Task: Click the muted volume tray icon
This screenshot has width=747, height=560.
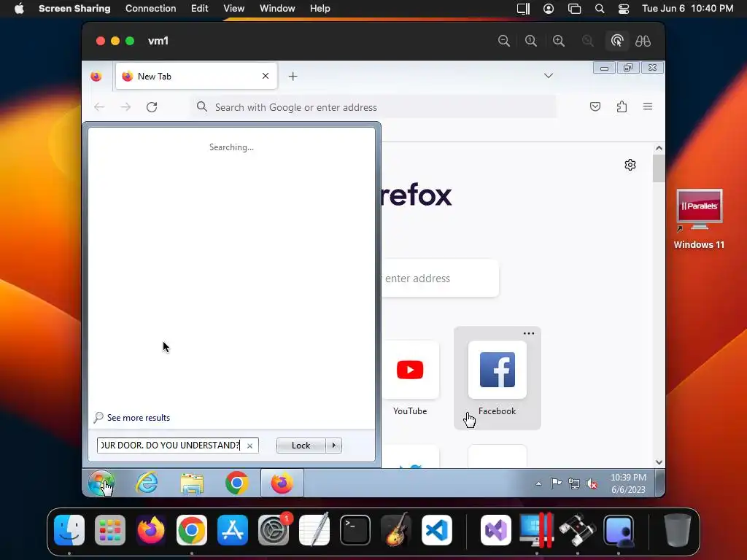Action: pyautogui.click(x=592, y=484)
